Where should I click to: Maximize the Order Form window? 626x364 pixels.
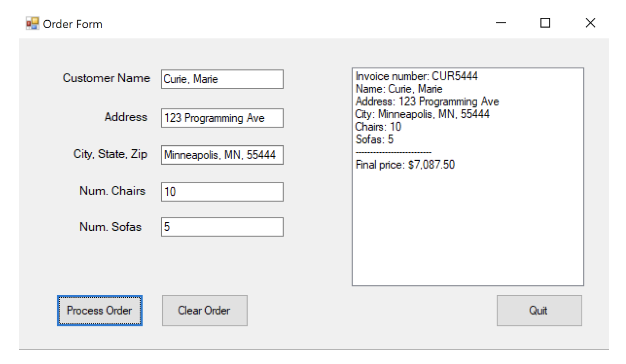546,23
